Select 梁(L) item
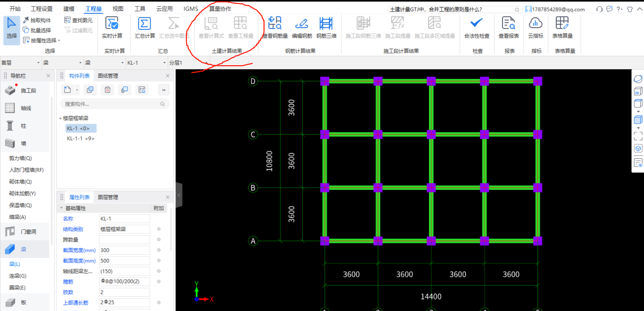644x311 pixels. pyautogui.click(x=15, y=264)
